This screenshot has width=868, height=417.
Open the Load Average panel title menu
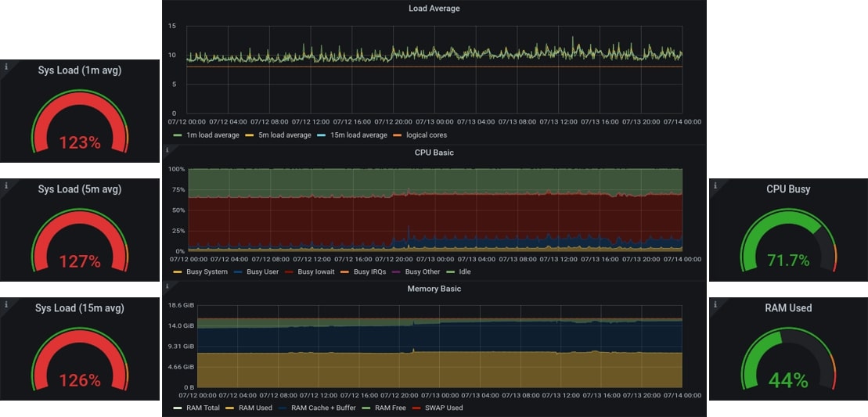click(434, 9)
